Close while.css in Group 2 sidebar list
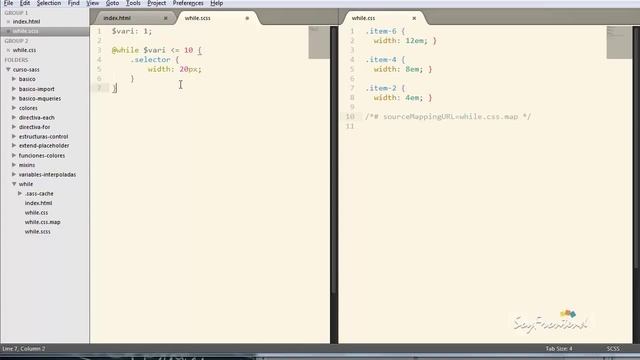 [8, 50]
